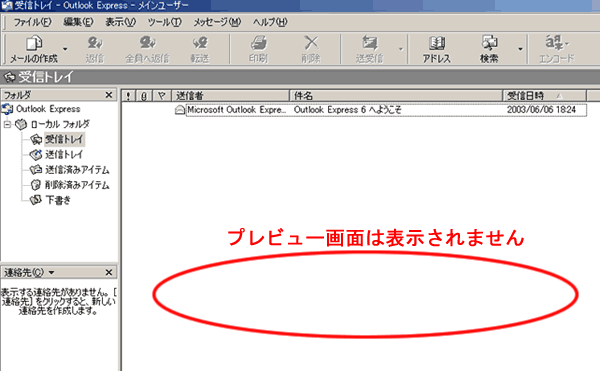
Task: Open the ヘルプ(H) menu
Action: point(270,22)
